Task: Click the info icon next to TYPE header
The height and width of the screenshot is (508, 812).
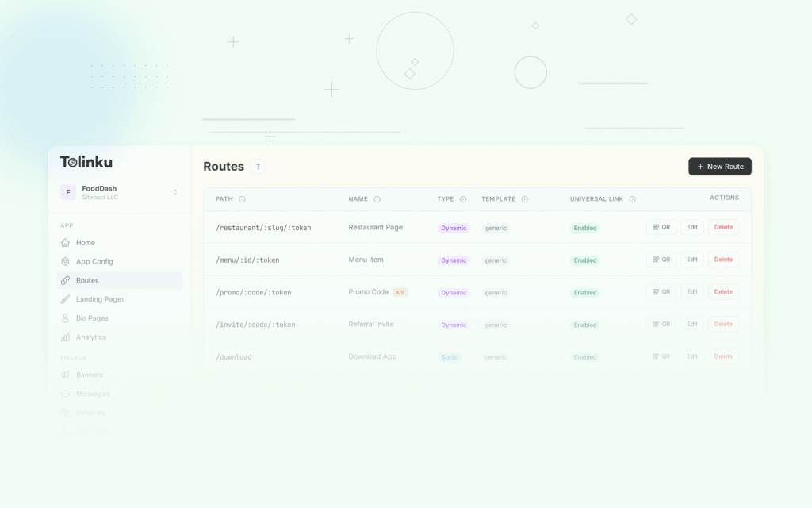Action: click(x=463, y=199)
